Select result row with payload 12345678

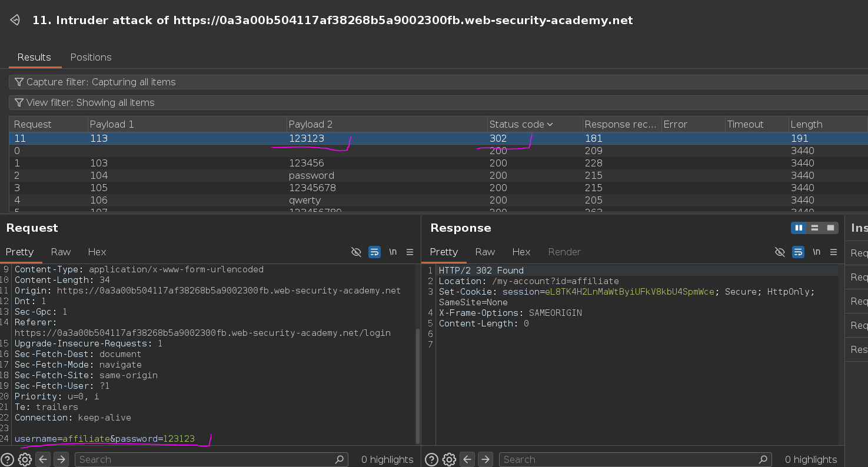point(438,188)
